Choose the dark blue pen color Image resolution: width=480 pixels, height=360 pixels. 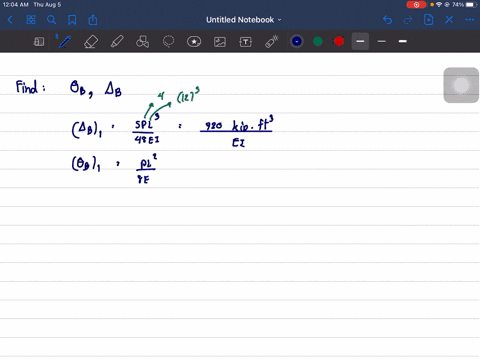click(x=297, y=41)
